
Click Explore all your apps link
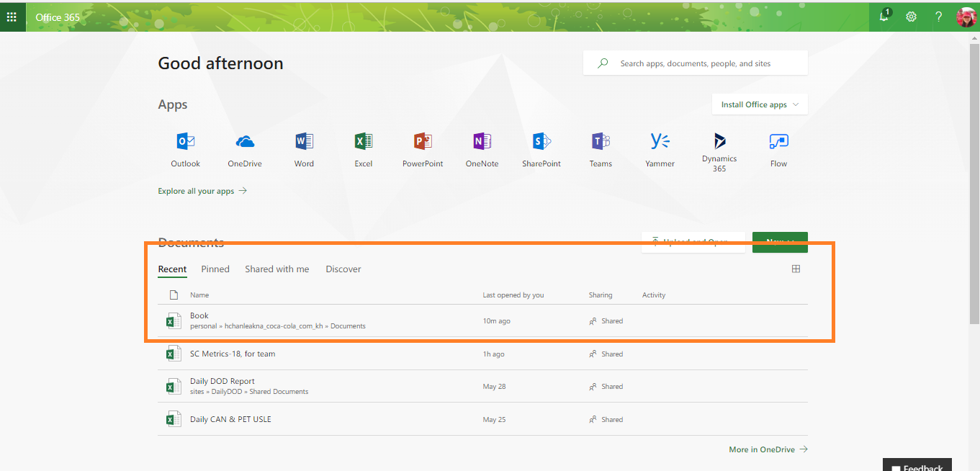(202, 191)
